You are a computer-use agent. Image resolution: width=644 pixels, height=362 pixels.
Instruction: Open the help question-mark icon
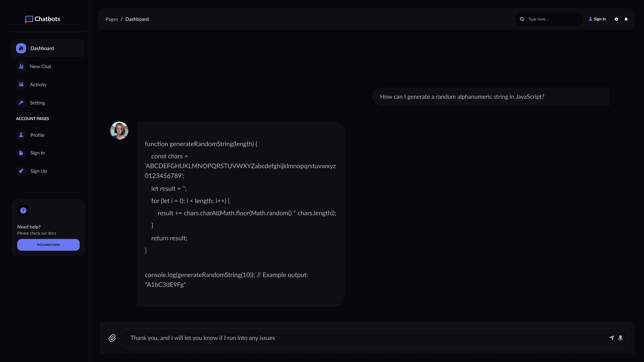pos(23,210)
